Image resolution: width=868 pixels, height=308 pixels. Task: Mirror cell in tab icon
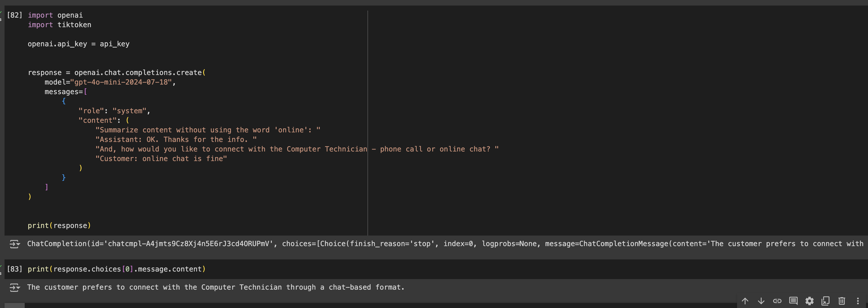coord(825,301)
